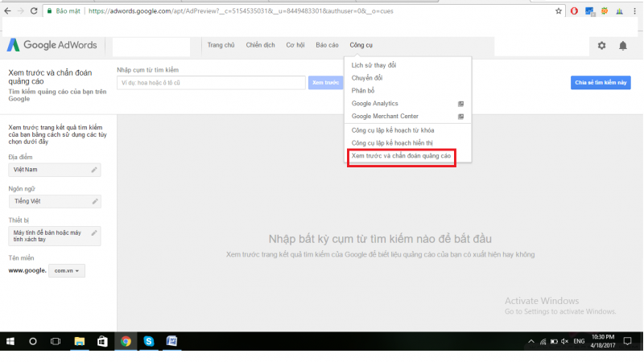Open the Chiến dịch tab
The width and height of the screenshot is (644, 362).
coord(260,45)
